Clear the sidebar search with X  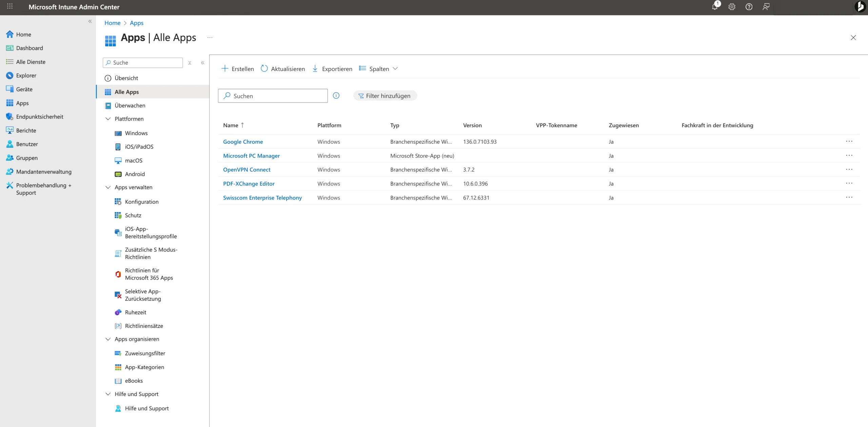coord(190,63)
